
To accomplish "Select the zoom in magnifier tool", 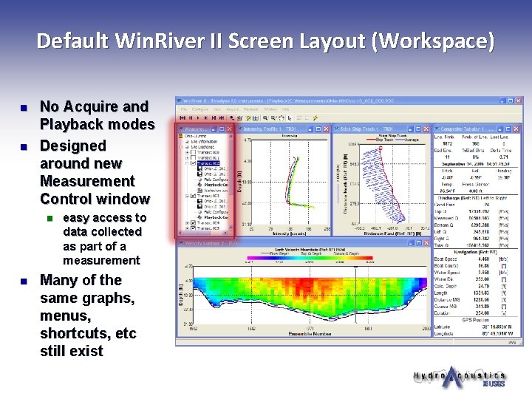I will click(x=265, y=118).
